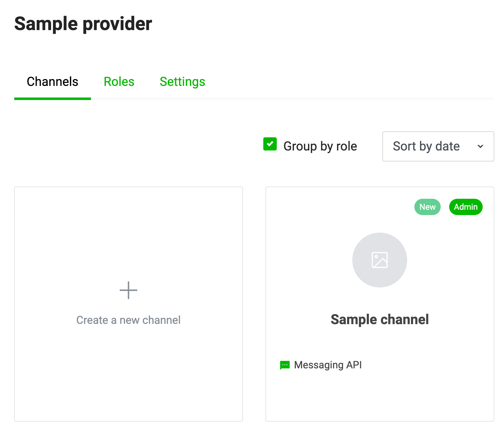Open the Settings tab

tap(182, 82)
